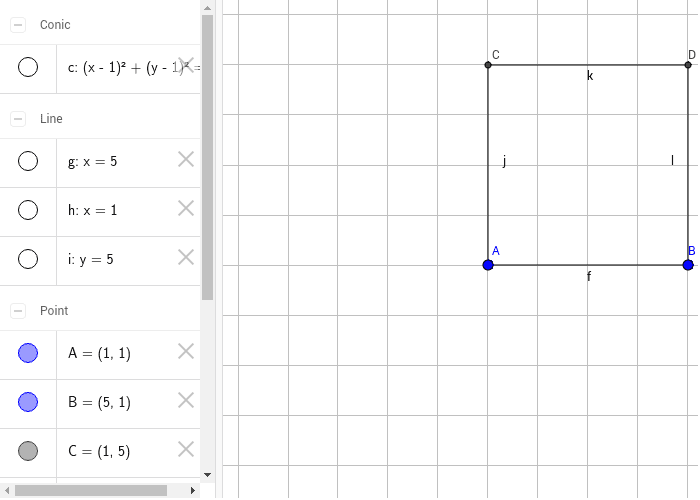This screenshot has height=500, width=700.
Task: Select the circle equation c entry
Action: point(133,68)
